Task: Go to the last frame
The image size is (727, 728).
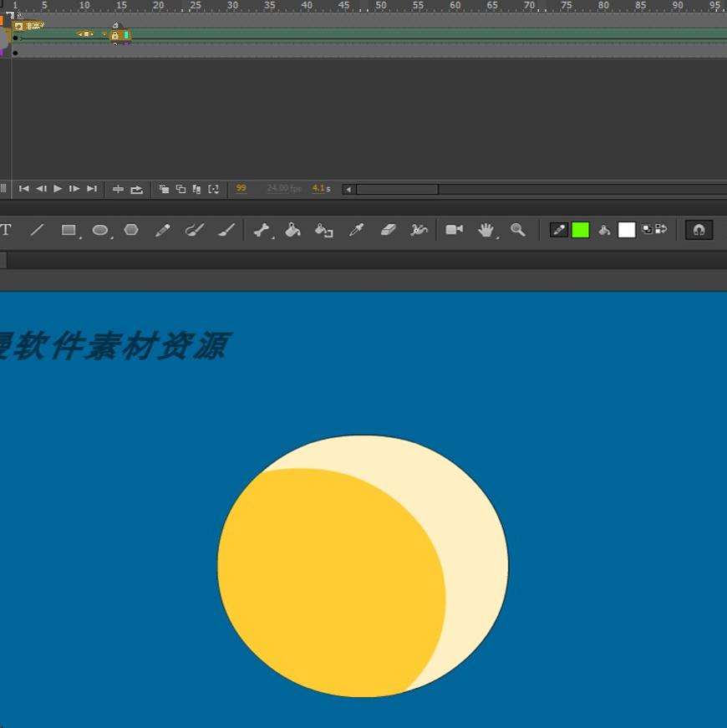Action: 92,189
